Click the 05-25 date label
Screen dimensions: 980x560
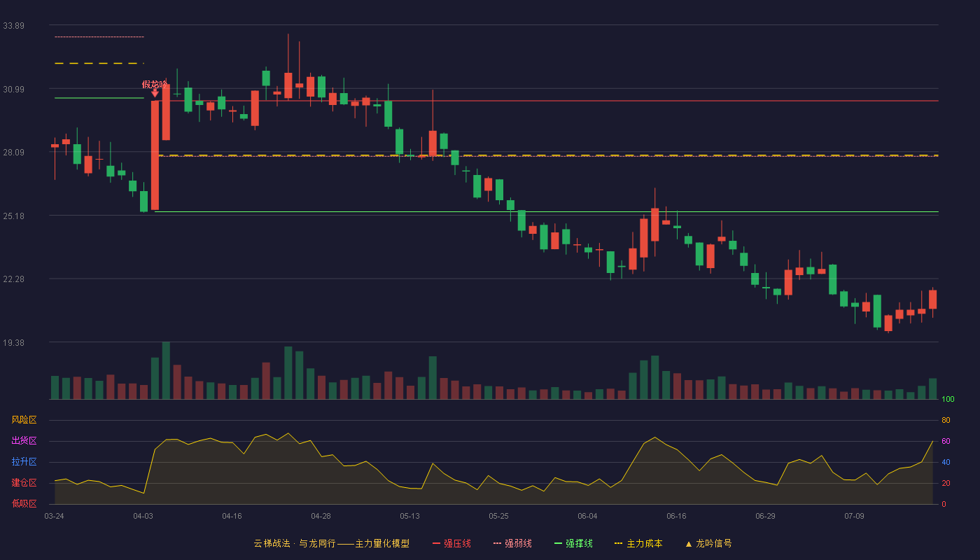click(x=498, y=516)
